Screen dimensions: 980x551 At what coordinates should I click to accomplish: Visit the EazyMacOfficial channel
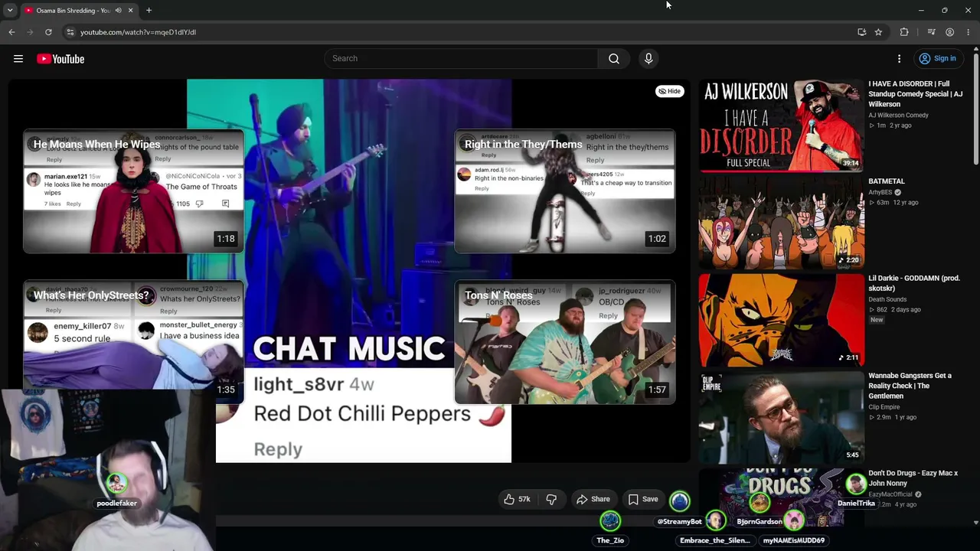click(x=892, y=494)
